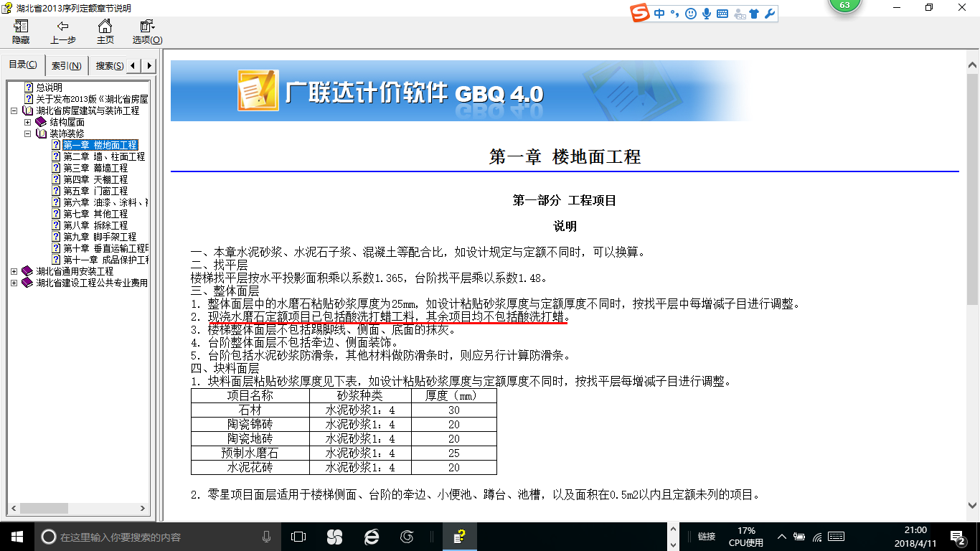Select 第四章 天棚工程 in the tree
Screen dimensions: 980x551
(95, 179)
